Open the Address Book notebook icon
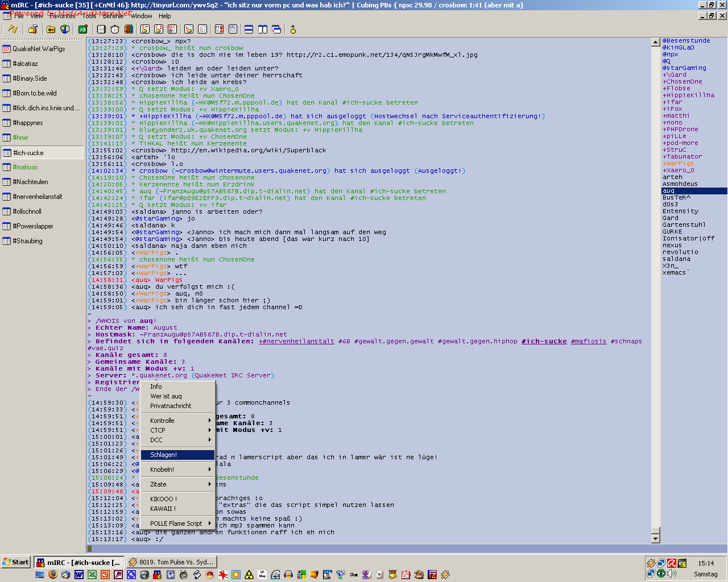The width and height of the screenshot is (728, 582). [101, 30]
